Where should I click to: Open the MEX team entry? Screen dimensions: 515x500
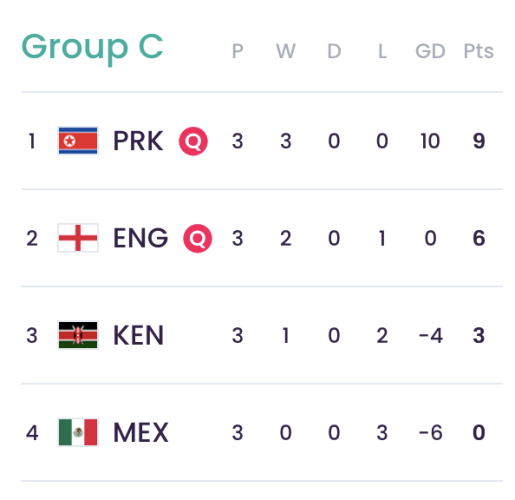[141, 433]
